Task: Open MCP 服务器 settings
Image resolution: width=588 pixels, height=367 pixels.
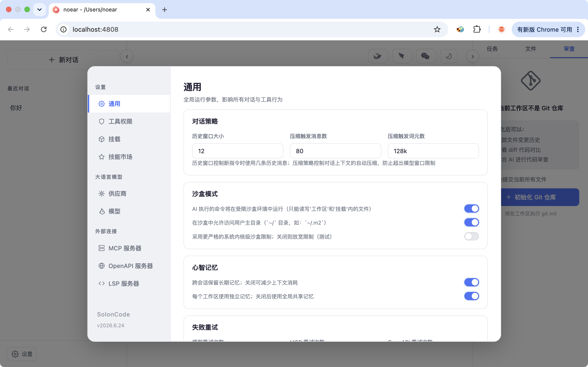Action: tap(129, 248)
